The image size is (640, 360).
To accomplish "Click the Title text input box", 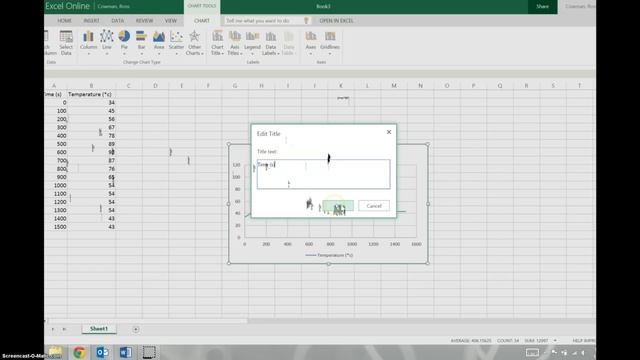I will click(x=323, y=174).
